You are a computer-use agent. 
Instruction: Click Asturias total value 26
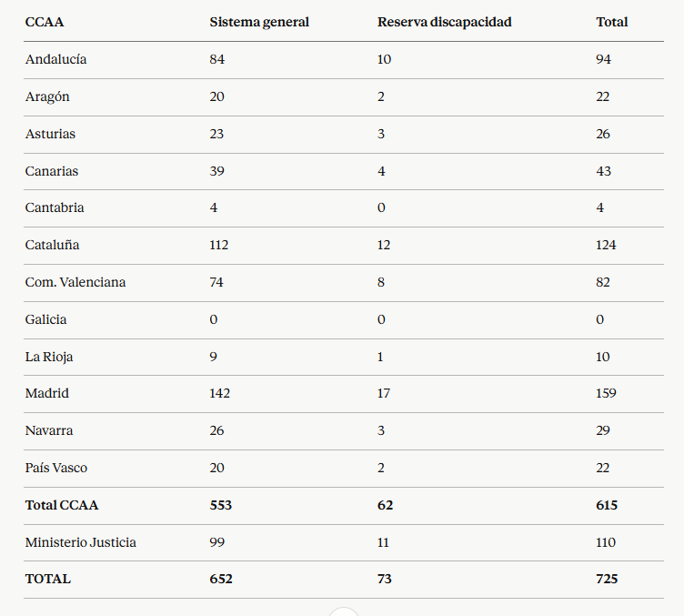click(x=603, y=134)
